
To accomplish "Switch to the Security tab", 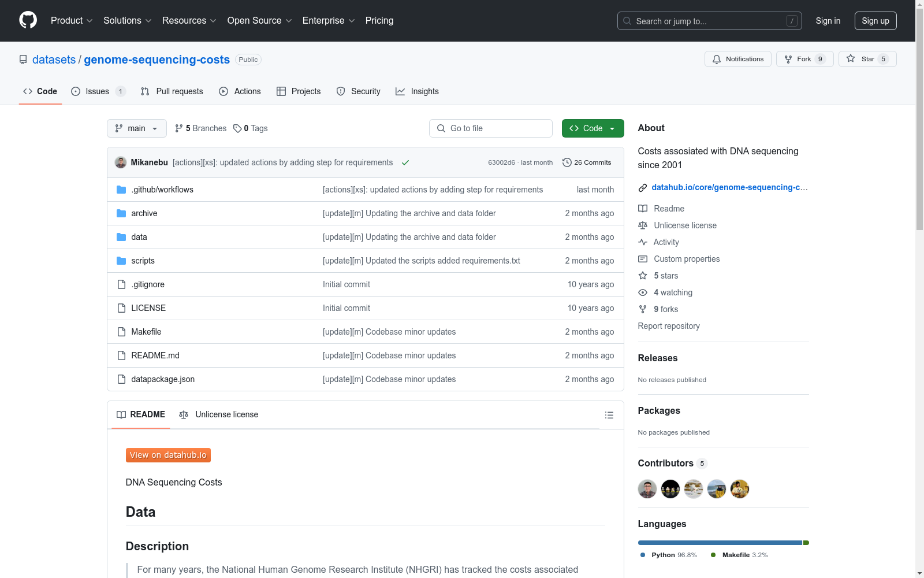I will tap(358, 91).
